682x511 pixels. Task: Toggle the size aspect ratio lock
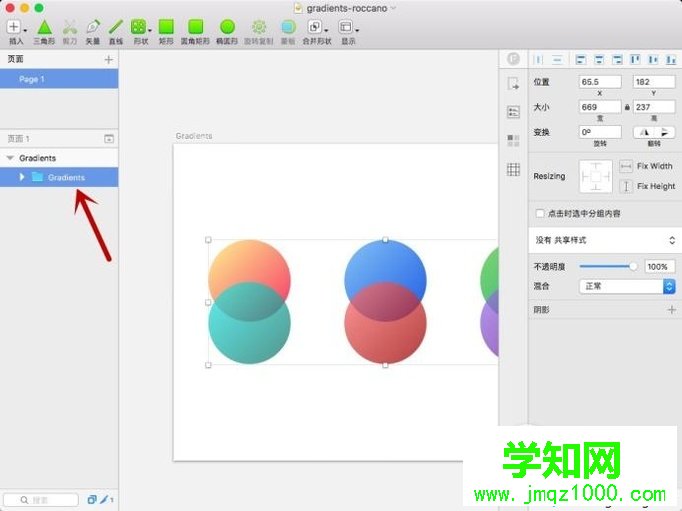click(x=627, y=107)
